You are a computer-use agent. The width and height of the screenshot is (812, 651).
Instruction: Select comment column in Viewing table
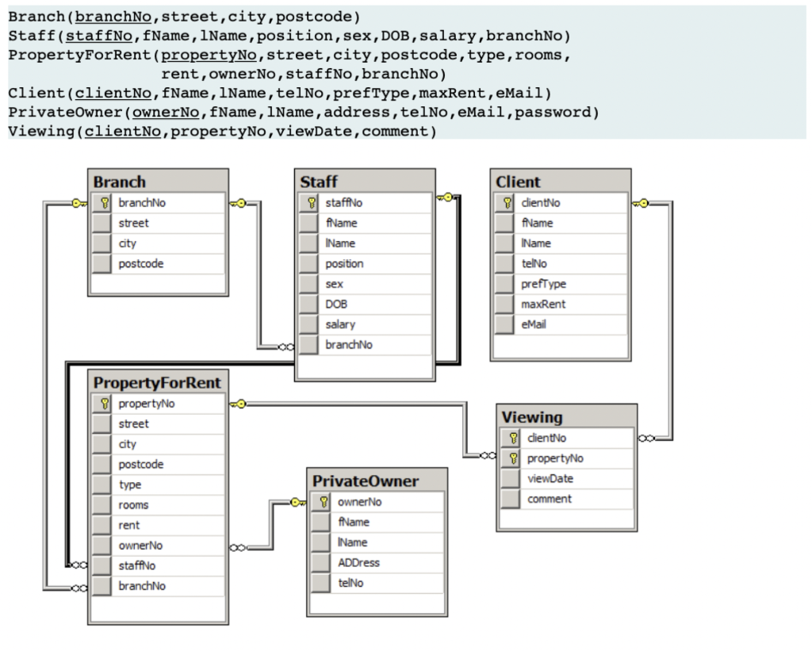566,499
